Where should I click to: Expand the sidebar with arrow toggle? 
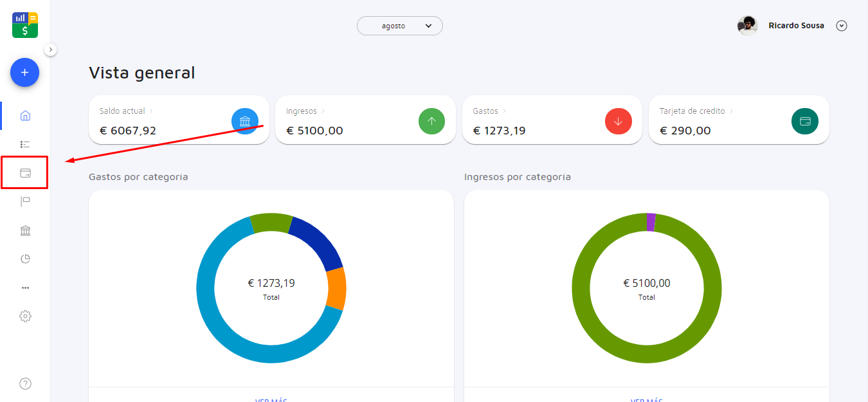51,50
